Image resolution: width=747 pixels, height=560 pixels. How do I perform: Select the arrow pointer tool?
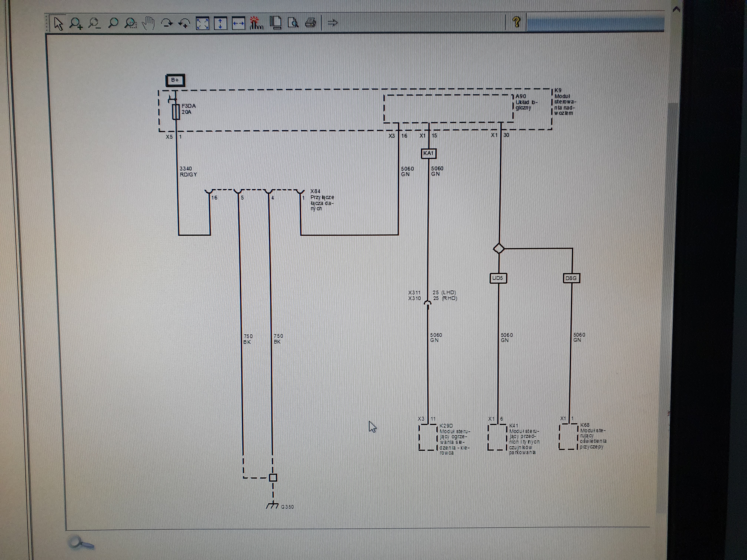tap(58, 24)
